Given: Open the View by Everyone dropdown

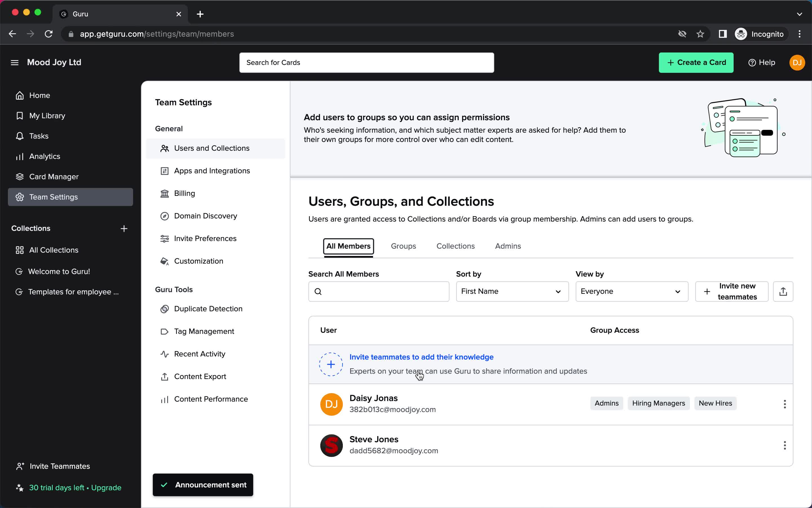Looking at the screenshot, I should [x=632, y=292].
